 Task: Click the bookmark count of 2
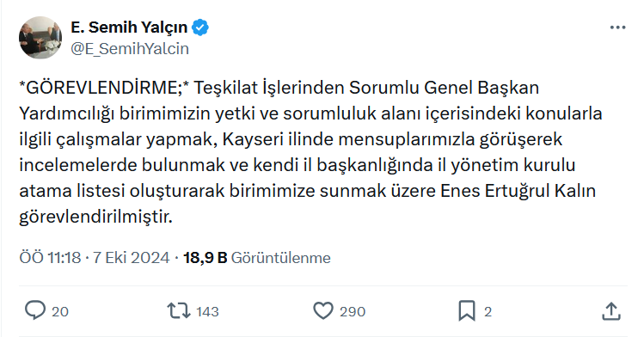[488, 312]
